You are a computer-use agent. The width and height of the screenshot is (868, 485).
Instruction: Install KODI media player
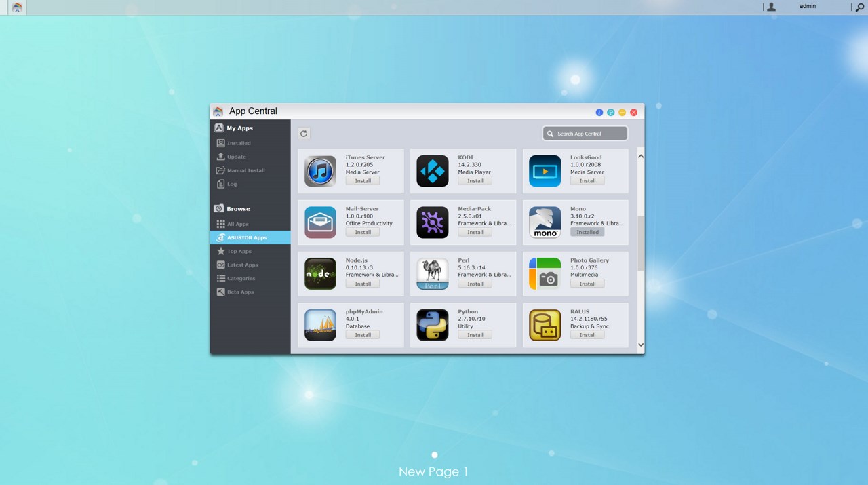[x=475, y=181]
